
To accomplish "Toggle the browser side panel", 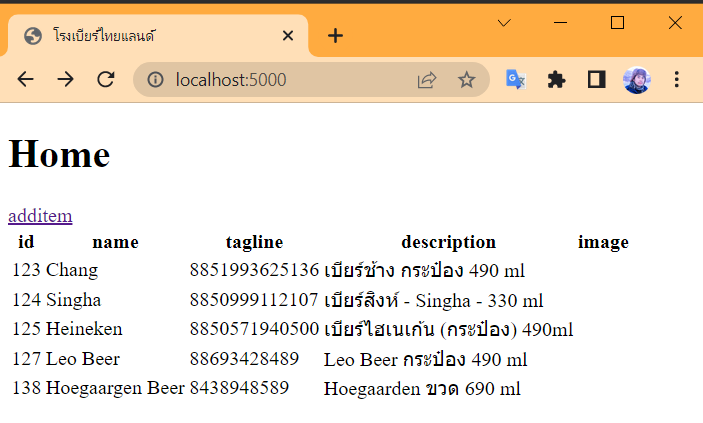I will (597, 80).
